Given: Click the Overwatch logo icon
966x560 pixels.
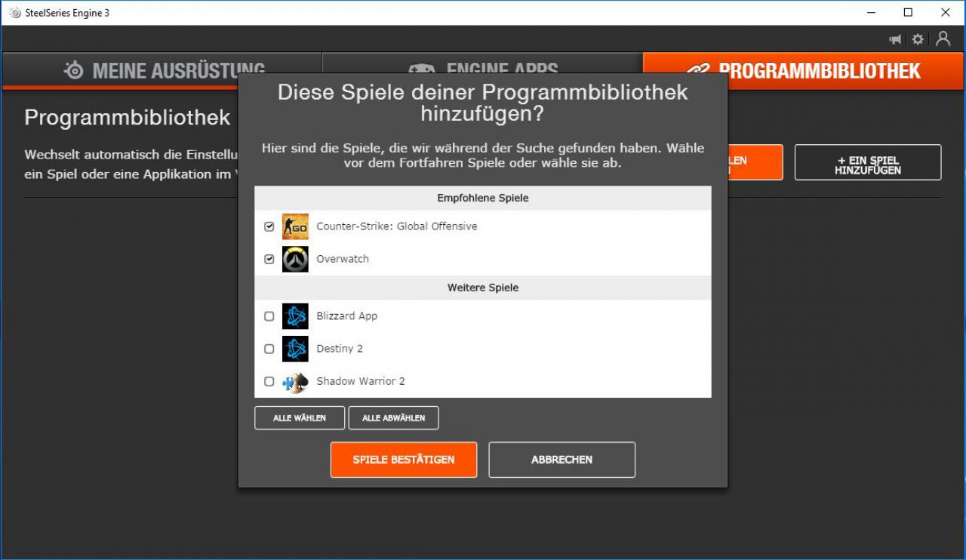Looking at the screenshot, I should (295, 259).
